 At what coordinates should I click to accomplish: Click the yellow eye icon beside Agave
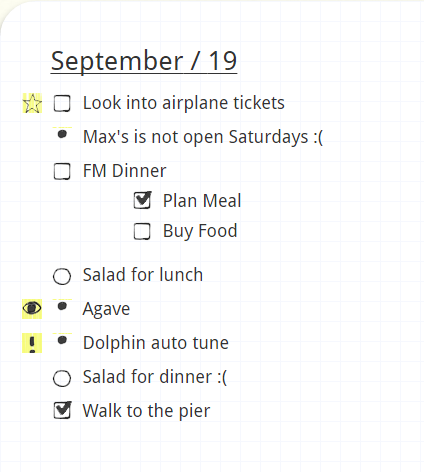pyautogui.click(x=32, y=309)
